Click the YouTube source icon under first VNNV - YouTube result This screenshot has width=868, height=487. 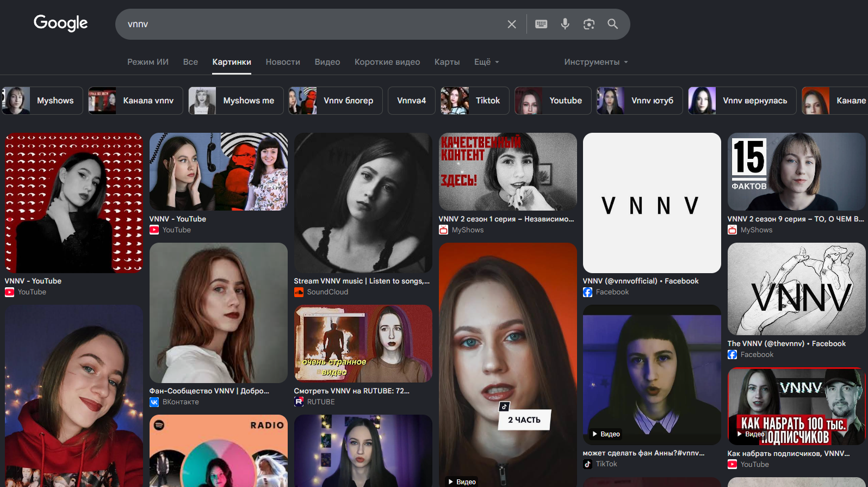click(9, 292)
